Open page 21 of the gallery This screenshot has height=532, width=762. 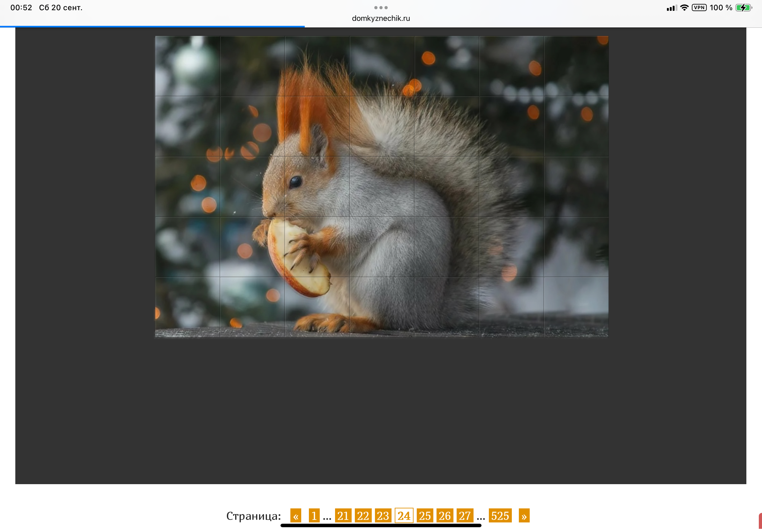343,516
